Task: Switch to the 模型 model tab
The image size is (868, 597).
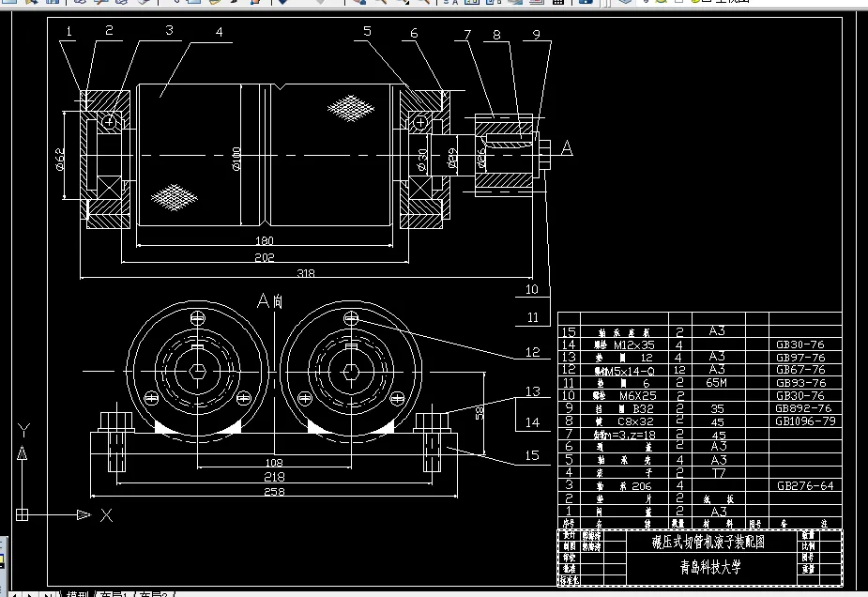Action: (x=77, y=594)
